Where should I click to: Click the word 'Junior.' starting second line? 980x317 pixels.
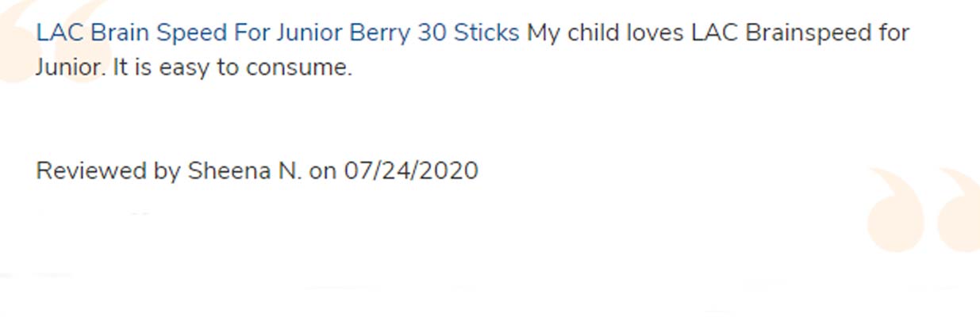click(70, 67)
